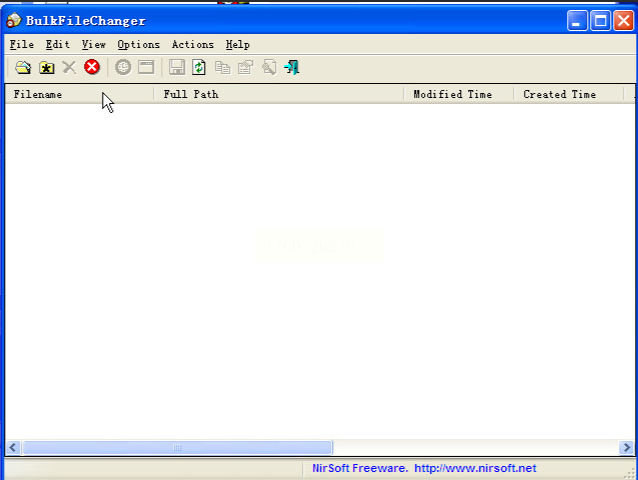
Task: Minimize the BulkFileChanger window
Action: tap(577, 21)
